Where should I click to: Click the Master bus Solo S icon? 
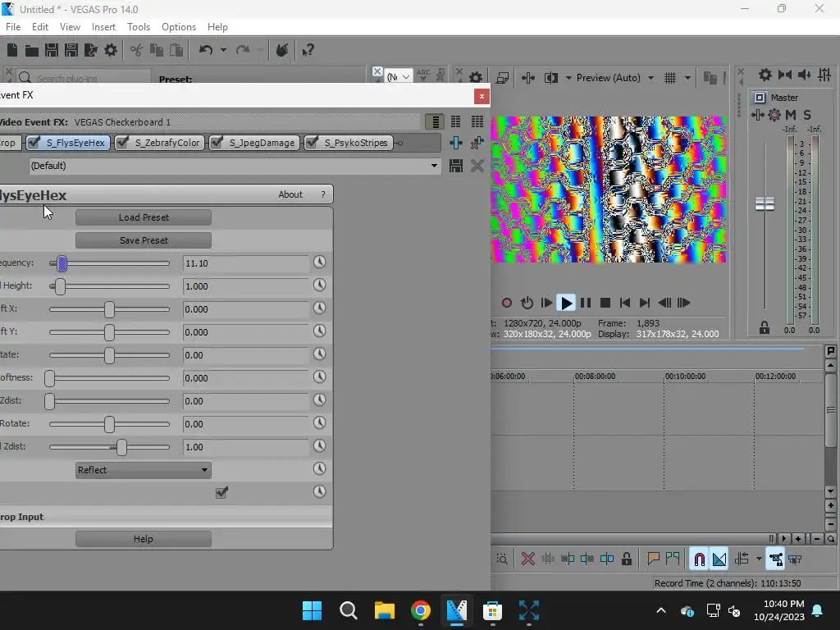[807, 115]
